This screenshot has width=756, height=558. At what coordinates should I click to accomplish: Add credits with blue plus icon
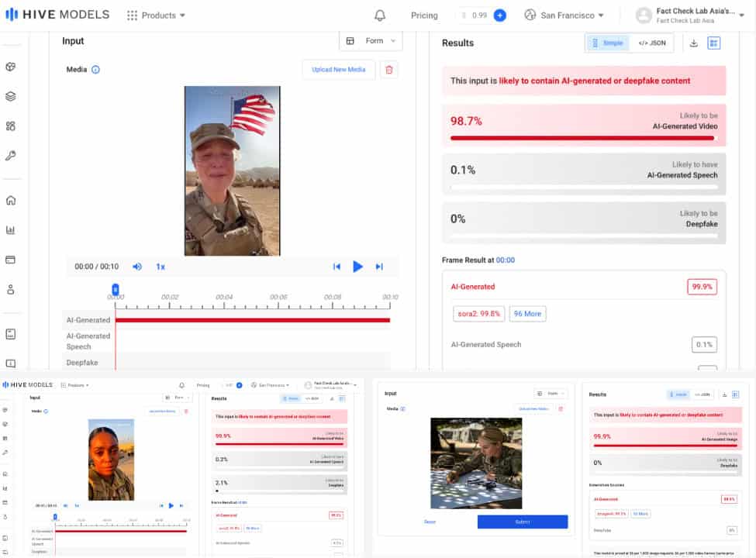[500, 15]
